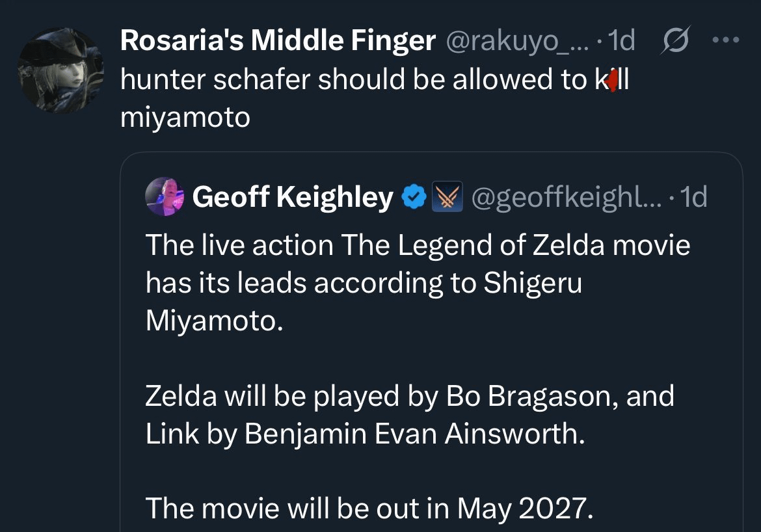Open the @geoffkeighl handle
The width and height of the screenshot is (761, 532).
pos(559,196)
